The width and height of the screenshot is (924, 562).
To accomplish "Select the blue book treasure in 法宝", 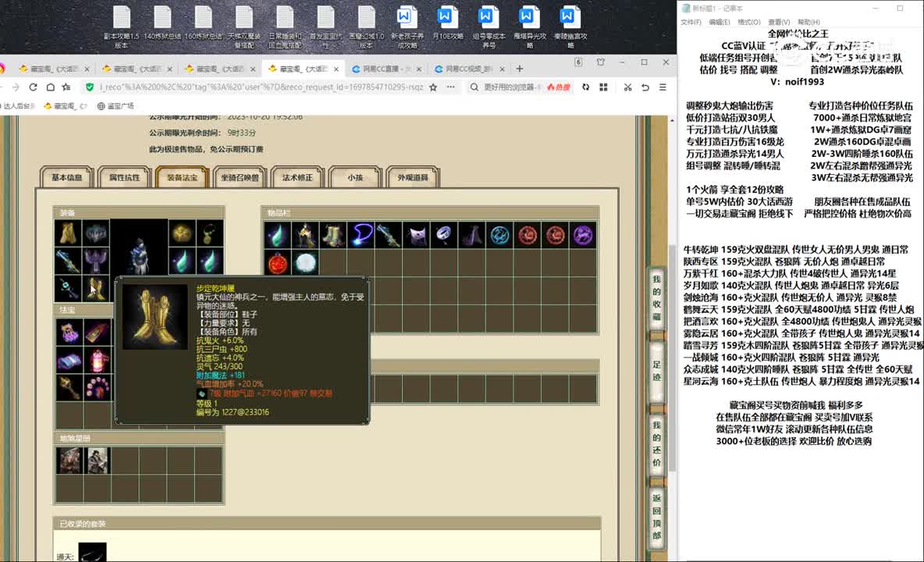I will pos(69,361).
